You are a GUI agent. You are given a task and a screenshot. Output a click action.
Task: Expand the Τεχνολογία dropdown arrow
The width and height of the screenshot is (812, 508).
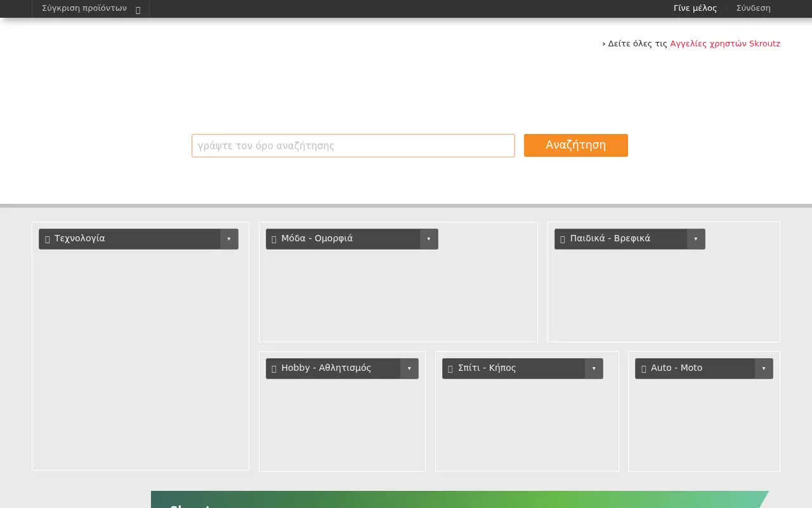point(229,239)
